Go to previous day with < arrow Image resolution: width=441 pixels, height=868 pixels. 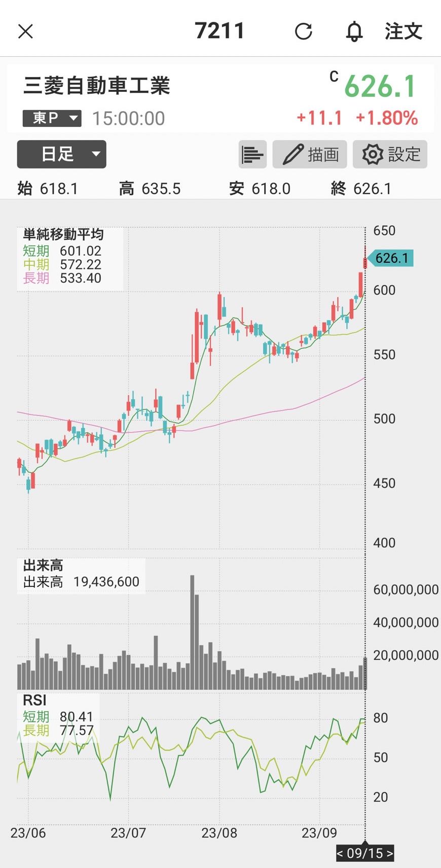[341, 853]
